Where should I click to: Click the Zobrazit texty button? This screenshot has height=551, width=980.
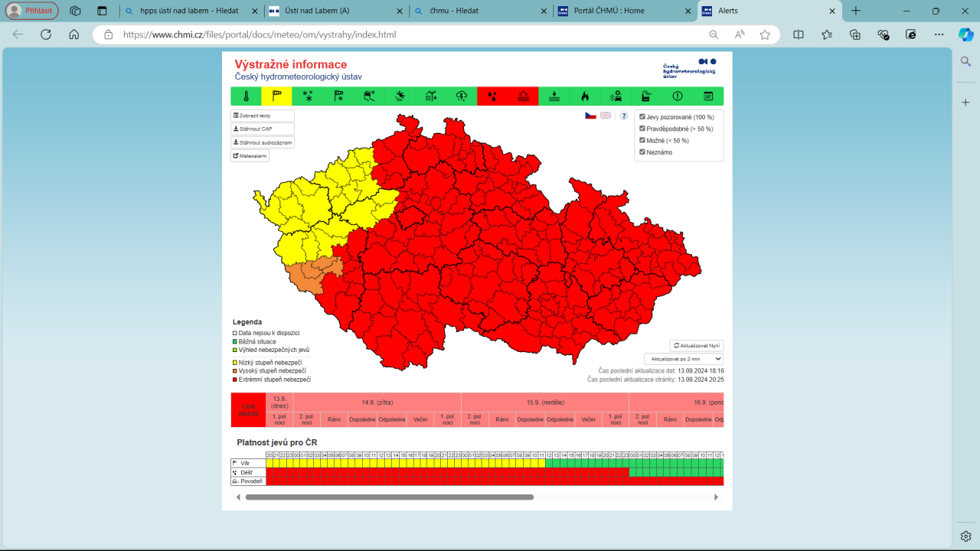coord(263,116)
